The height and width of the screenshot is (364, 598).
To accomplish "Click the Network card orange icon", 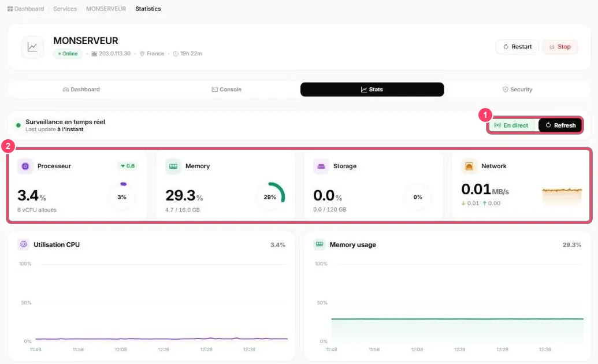I will pos(469,166).
